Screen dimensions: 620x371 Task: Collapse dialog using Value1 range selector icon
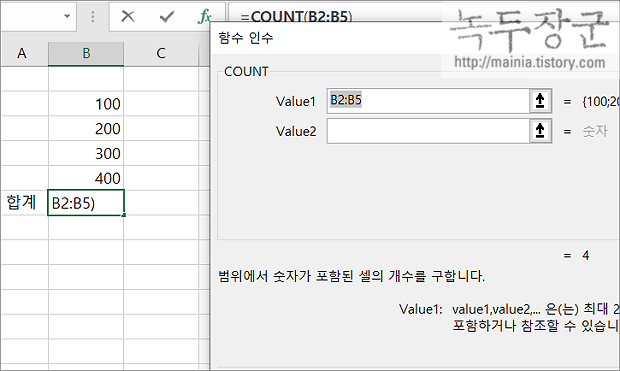point(540,101)
